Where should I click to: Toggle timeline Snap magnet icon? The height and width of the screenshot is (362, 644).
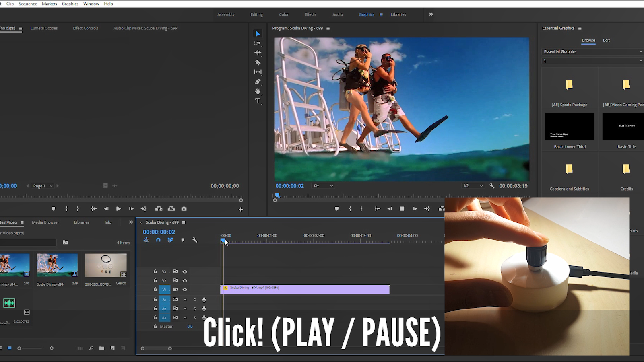click(158, 240)
